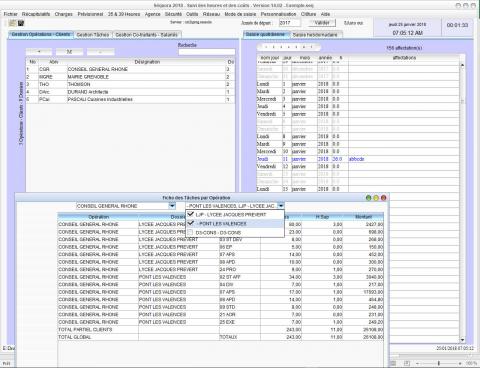Open the Aide menu
This screenshot has height=368, width=480.
click(x=325, y=14)
